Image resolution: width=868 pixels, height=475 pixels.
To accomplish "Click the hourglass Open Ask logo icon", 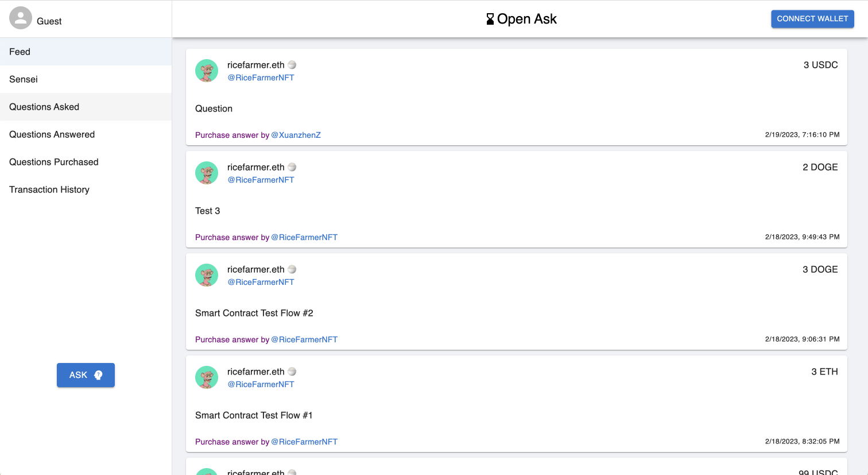I will coord(490,18).
